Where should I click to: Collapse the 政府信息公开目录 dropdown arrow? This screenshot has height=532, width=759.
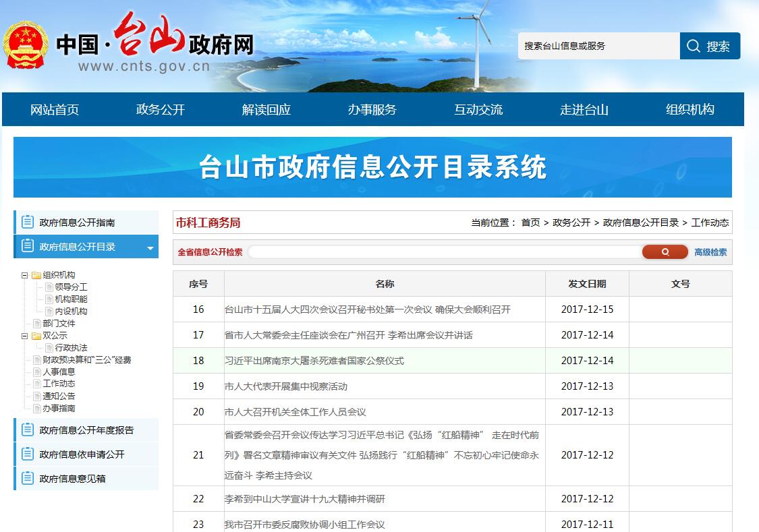tap(150, 248)
